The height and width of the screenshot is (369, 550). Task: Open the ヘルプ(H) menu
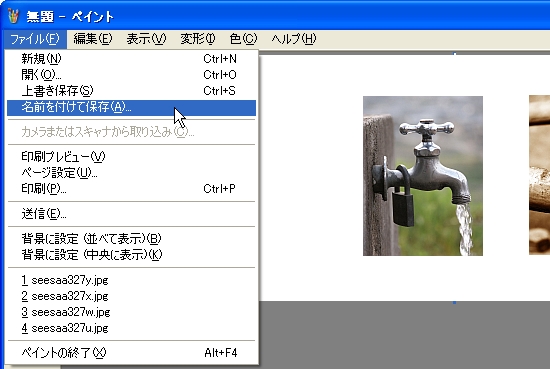[294, 39]
